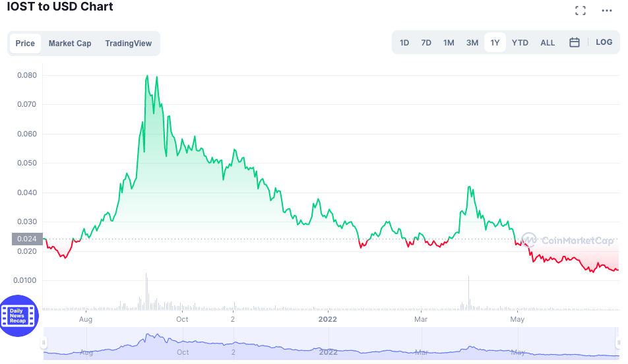This screenshot has width=628, height=364.
Task: Grab the right range selector handle
Action: (x=618, y=343)
